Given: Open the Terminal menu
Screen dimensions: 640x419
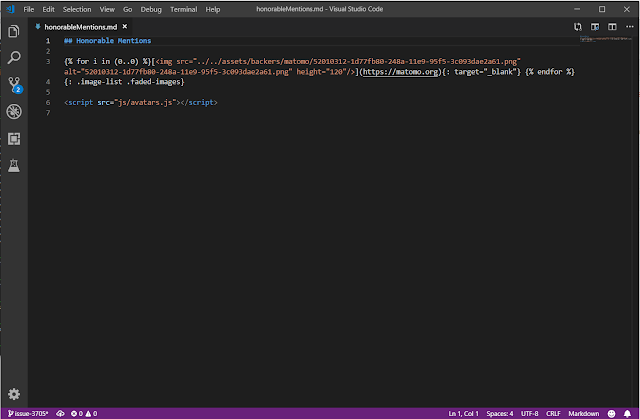Looking at the screenshot, I should (183, 9).
